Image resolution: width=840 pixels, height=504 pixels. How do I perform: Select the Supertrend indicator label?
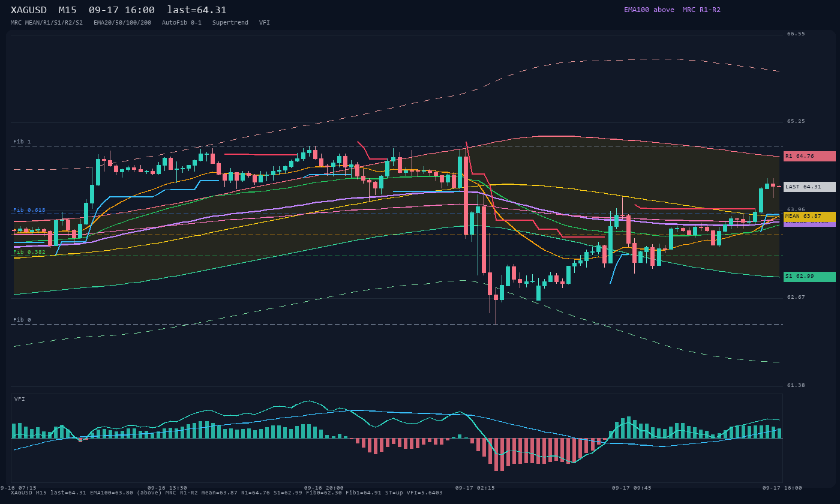click(x=230, y=23)
